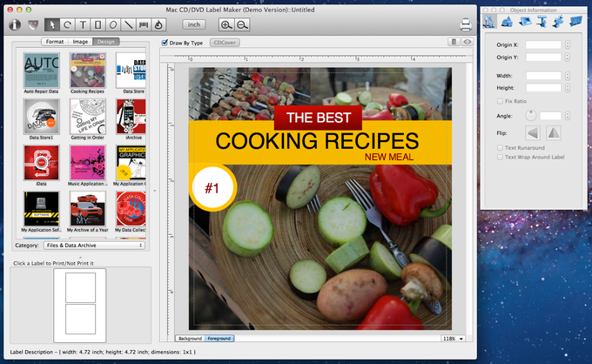Open the Info button in the main toolbar
This screenshot has width=592, height=364.
click(15, 25)
